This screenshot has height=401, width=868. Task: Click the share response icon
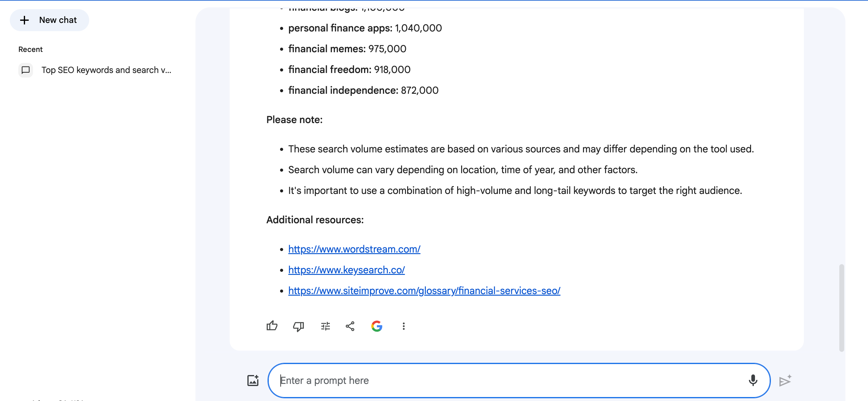click(350, 326)
